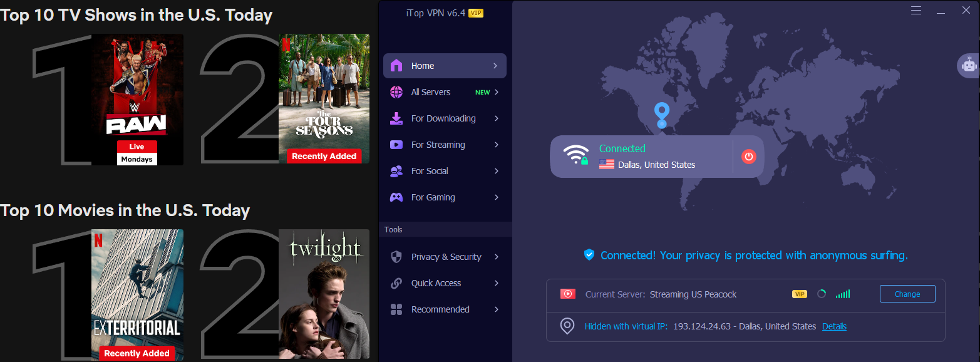Image resolution: width=980 pixels, height=362 pixels.
Task: Click Recently Added badge on The Four Seasons
Action: (x=324, y=156)
